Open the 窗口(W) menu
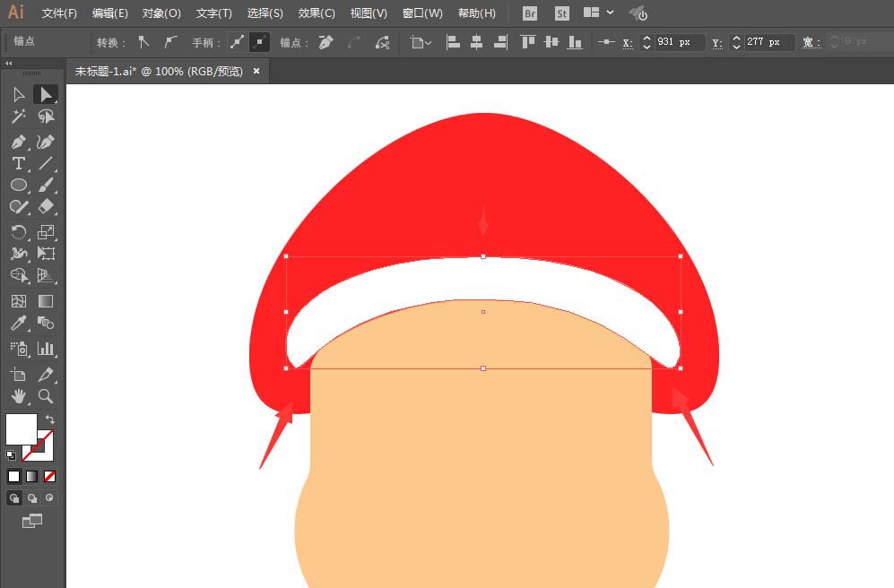This screenshot has width=894, height=588. (x=422, y=13)
